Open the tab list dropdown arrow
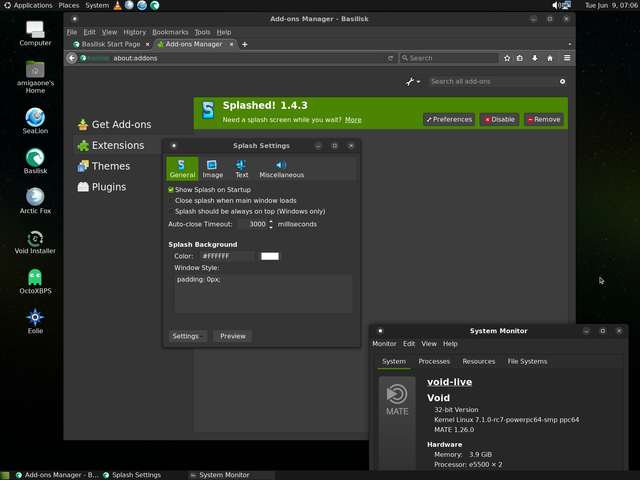This screenshot has height=480, width=640. coord(569,44)
